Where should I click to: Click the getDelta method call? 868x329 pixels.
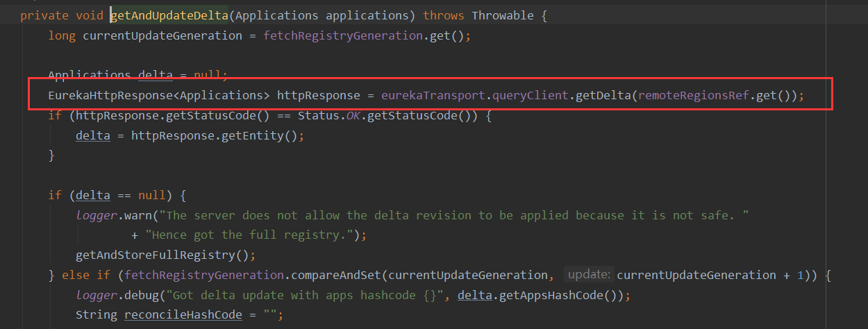(x=602, y=95)
